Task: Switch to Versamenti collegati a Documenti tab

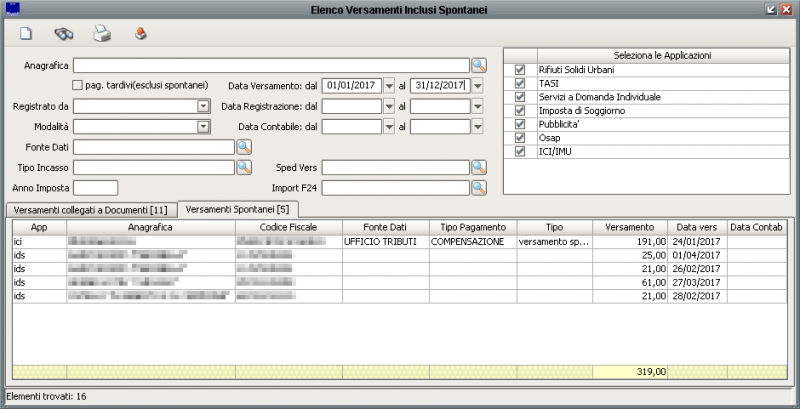Action: pyautogui.click(x=90, y=209)
